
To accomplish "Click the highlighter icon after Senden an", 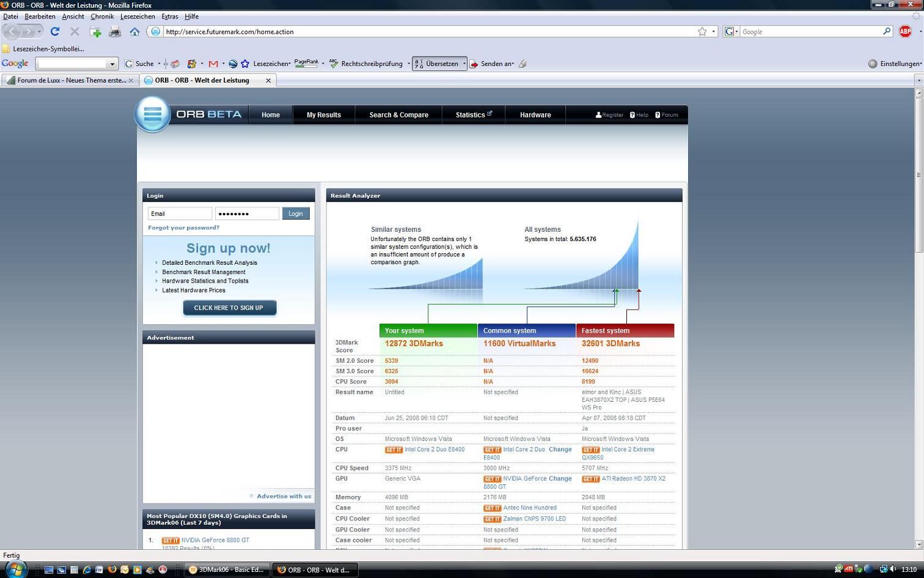I will click(x=522, y=64).
